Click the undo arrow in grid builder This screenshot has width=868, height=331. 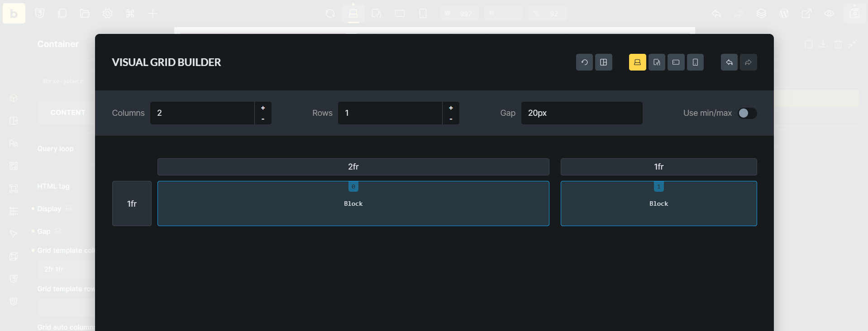tap(729, 62)
